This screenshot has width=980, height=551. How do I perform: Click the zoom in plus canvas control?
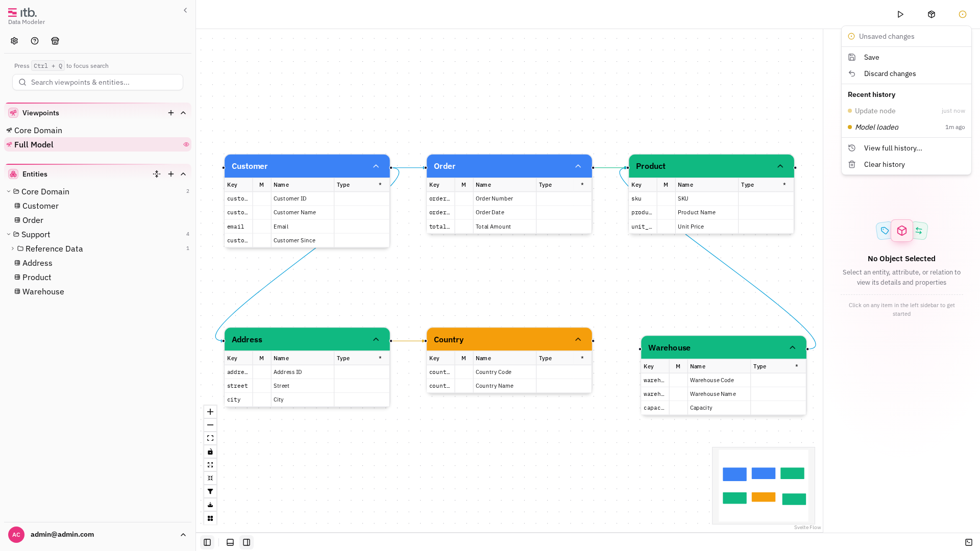click(x=210, y=412)
